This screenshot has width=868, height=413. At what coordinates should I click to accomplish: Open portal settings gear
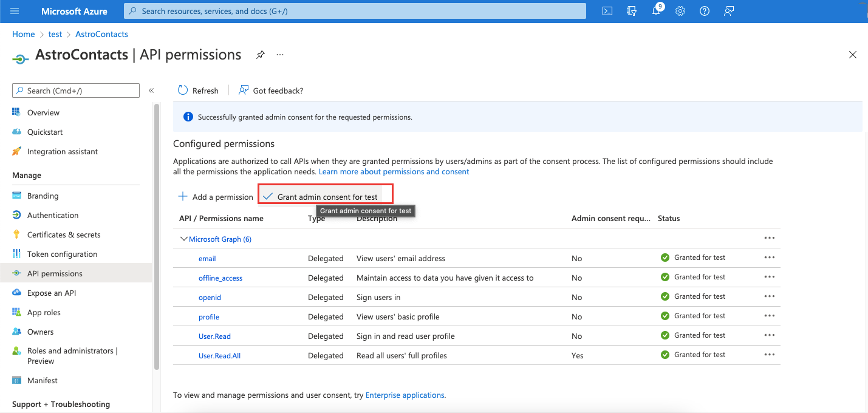coord(680,11)
